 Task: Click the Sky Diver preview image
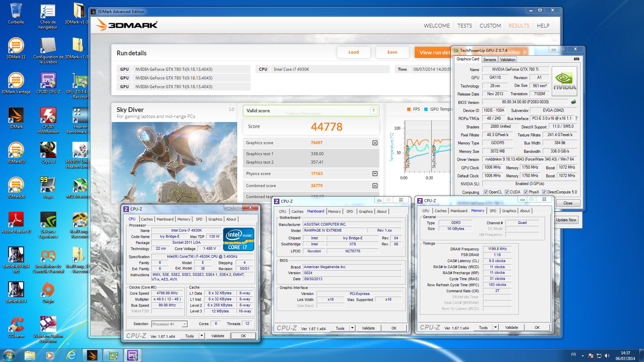174,163
